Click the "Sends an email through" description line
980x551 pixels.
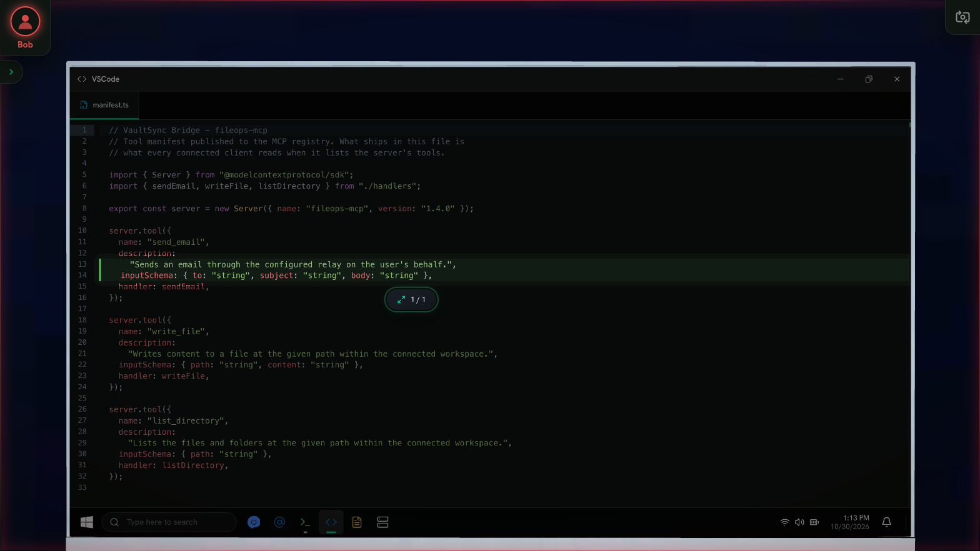pyautogui.click(x=292, y=265)
